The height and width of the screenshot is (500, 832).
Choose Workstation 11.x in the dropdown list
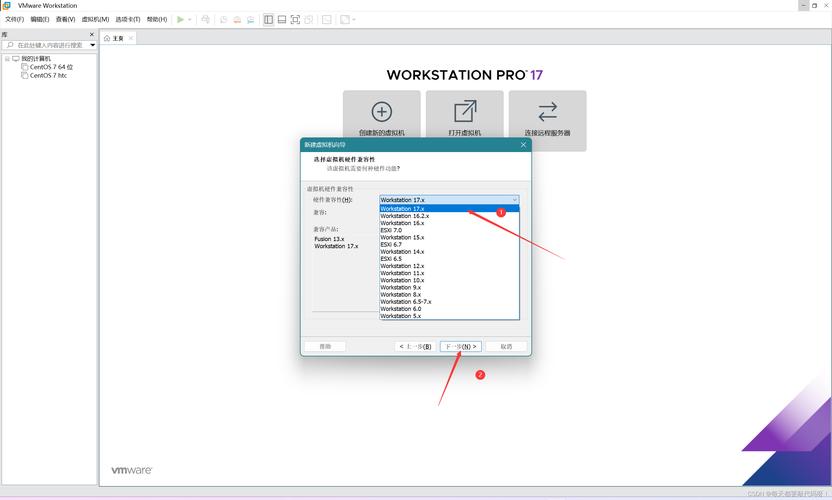click(x=449, y=273)
